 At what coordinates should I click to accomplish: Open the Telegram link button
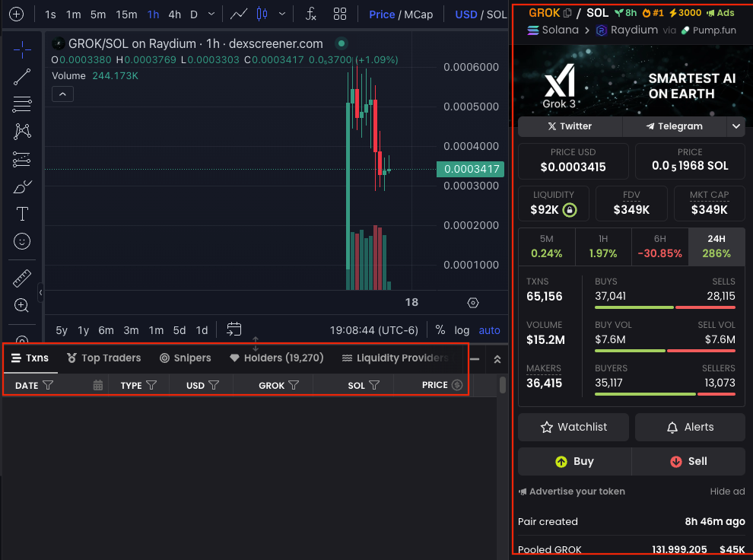[x=675, y=126]
